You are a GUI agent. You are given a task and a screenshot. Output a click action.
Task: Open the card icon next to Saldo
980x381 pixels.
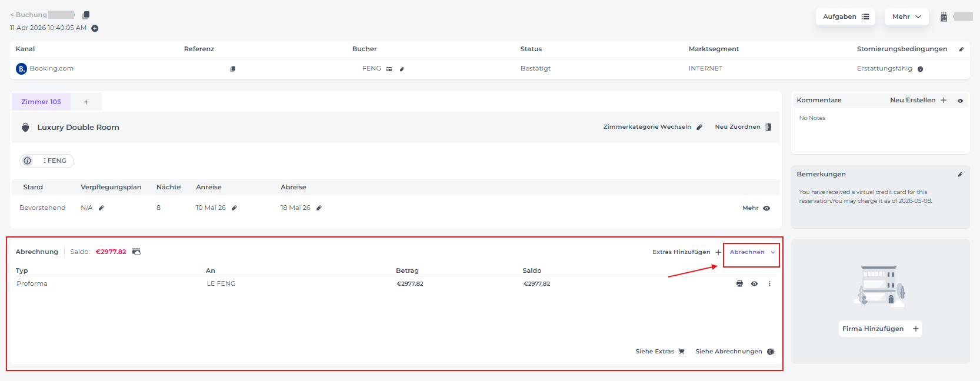click(136, 252)
